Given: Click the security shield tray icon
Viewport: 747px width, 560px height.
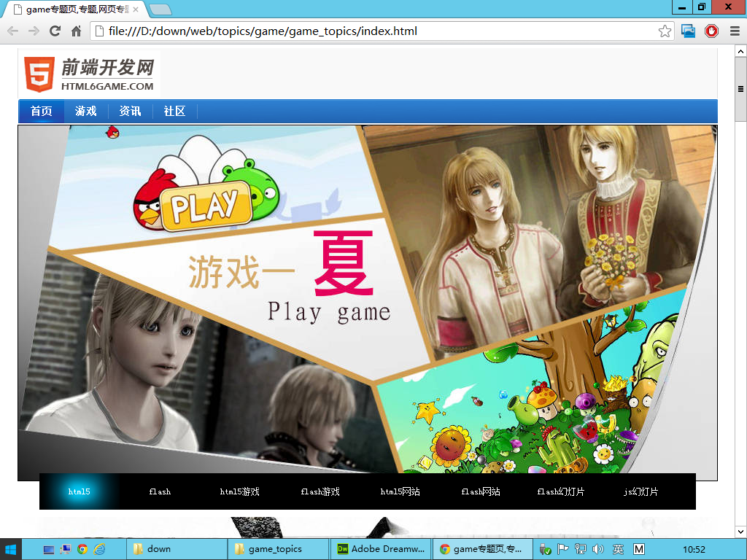Looking at the screenshot, I should click(545, 550).
